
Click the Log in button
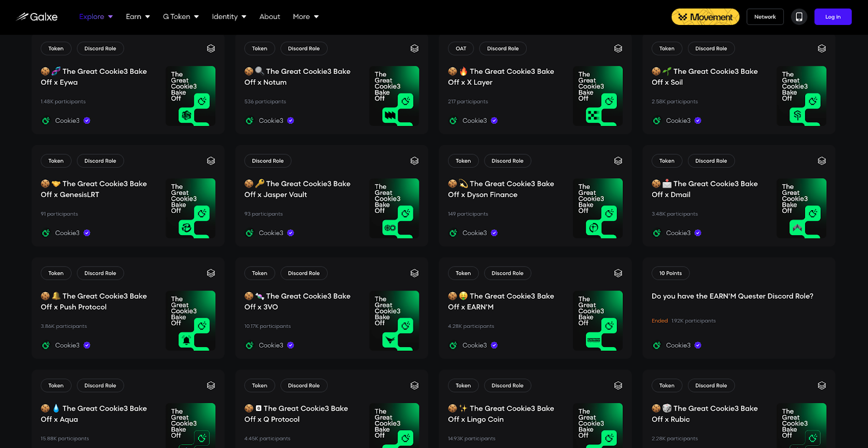pos(833,17)
